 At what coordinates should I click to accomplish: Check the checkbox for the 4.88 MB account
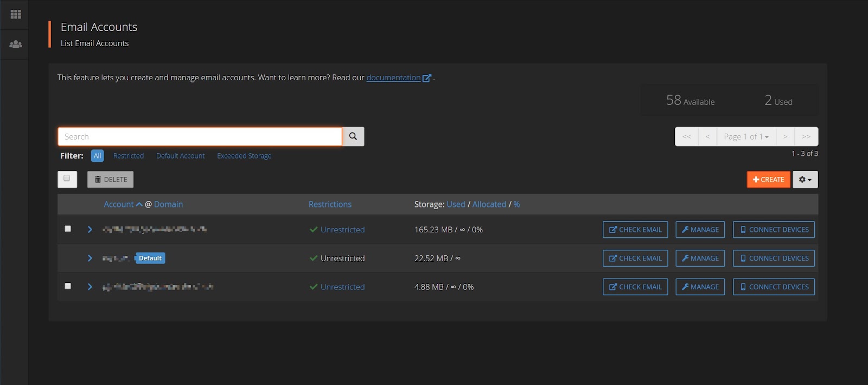click(x=68, y=286)
